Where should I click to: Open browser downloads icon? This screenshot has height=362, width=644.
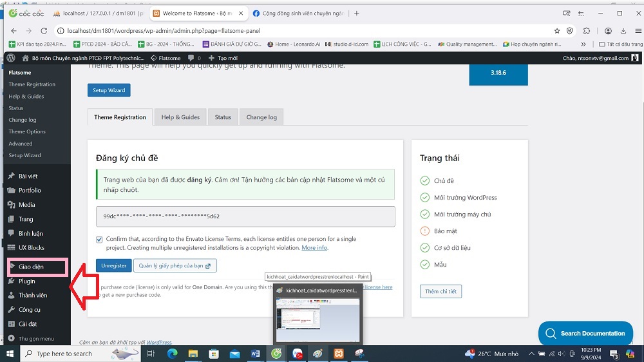click(x=623, y=31)
